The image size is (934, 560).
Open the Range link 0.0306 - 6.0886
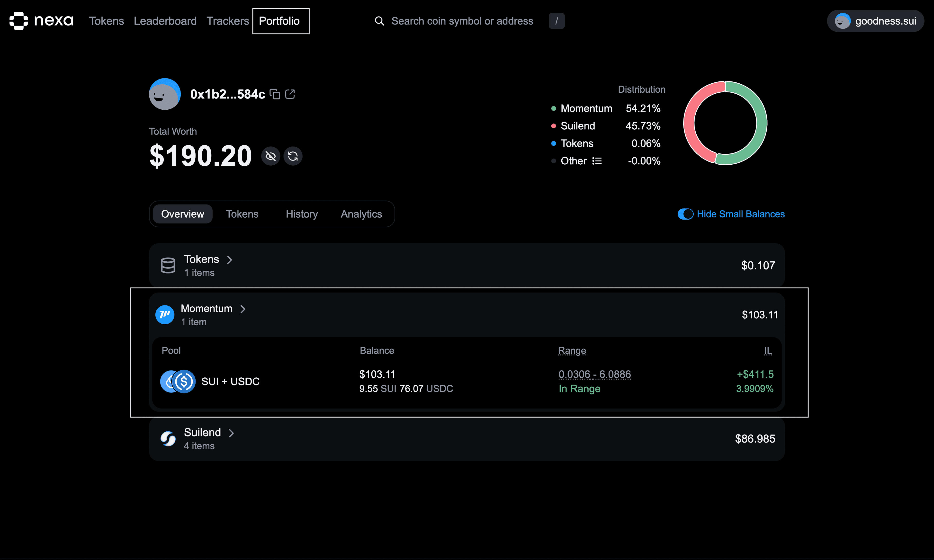594,374
